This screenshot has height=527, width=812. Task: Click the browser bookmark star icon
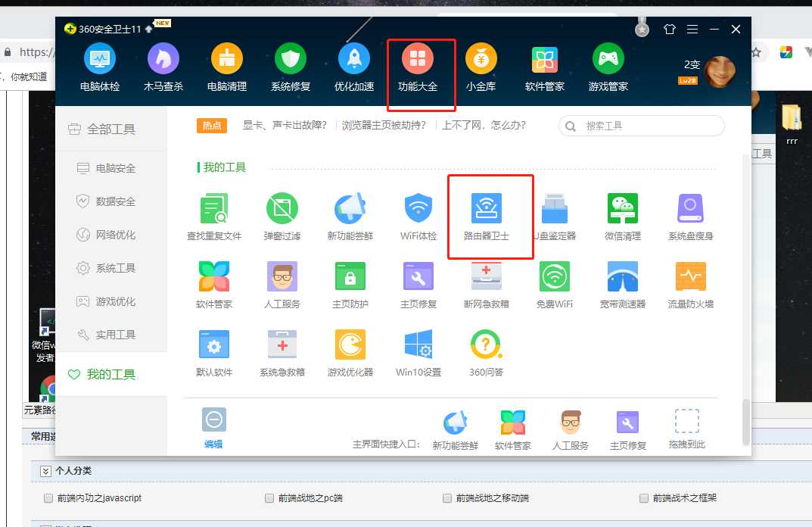click(x=757, y=52)
